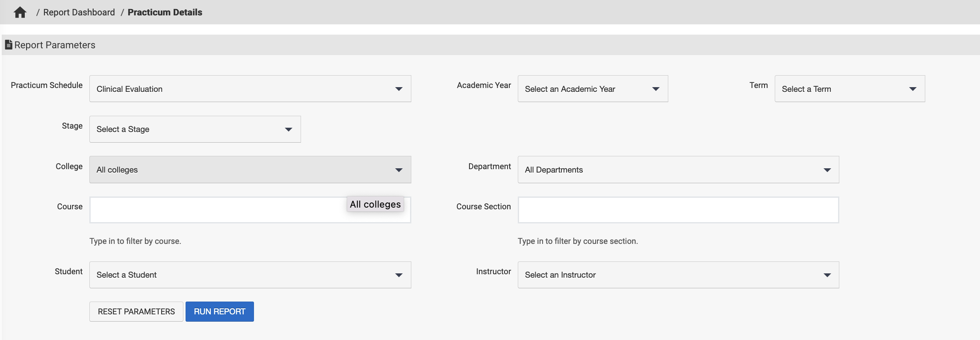Open the Report Dashboard breadcrumb link
The width and height of the screenshot is (980, 340).
(x=79, y=12)
